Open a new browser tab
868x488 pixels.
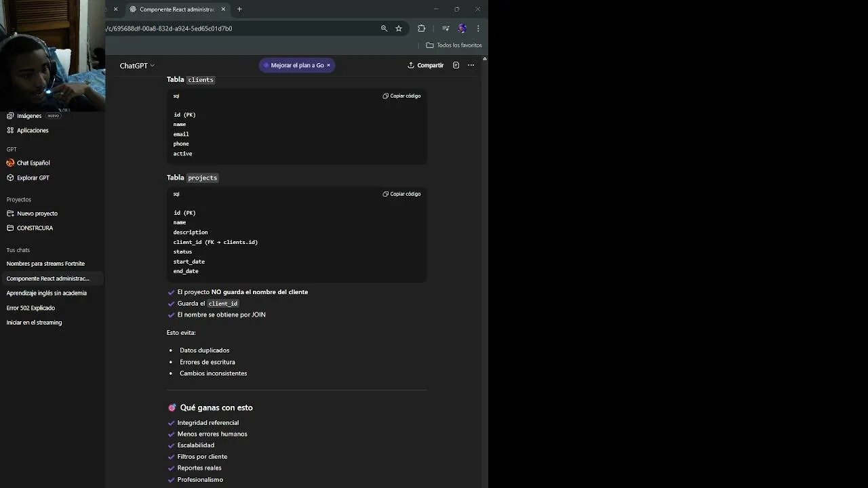pyautogui.click(x=239, y=9)
